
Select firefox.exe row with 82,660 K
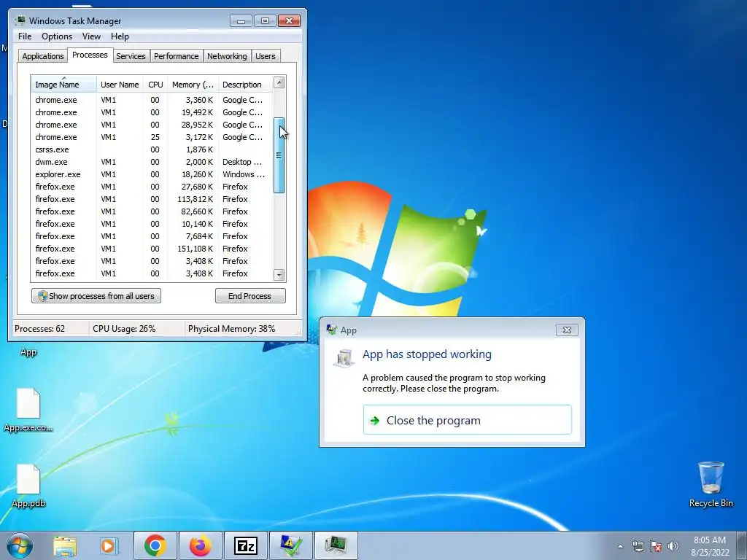152,211
